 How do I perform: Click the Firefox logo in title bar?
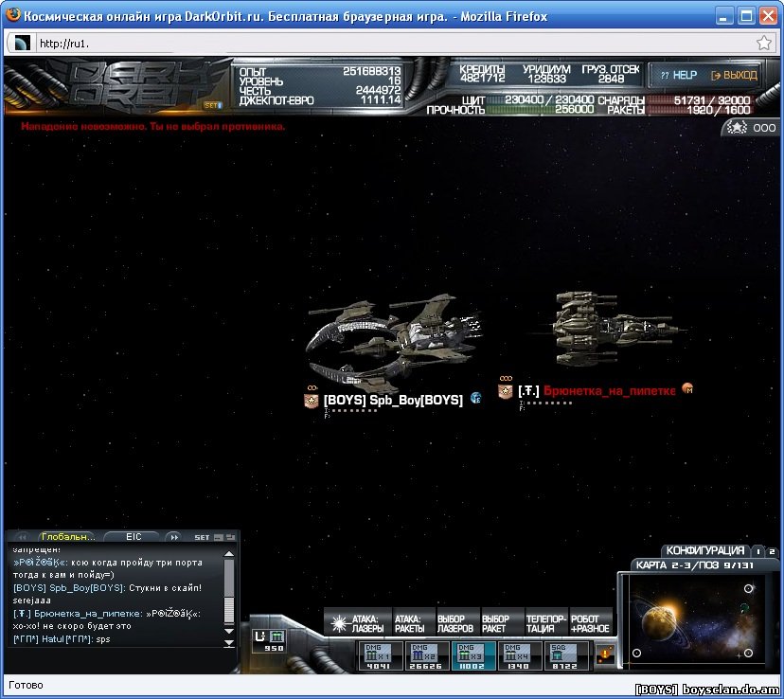click(12, 14)
